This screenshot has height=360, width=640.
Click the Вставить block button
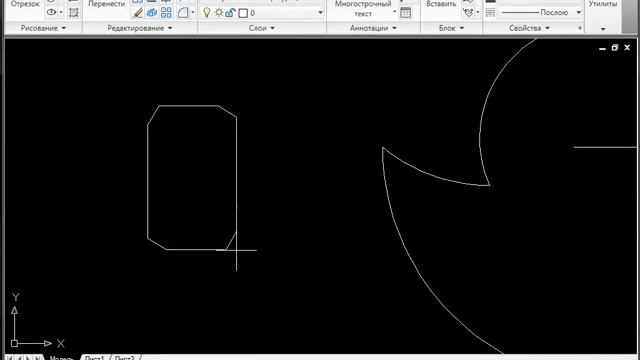(441, 4)
